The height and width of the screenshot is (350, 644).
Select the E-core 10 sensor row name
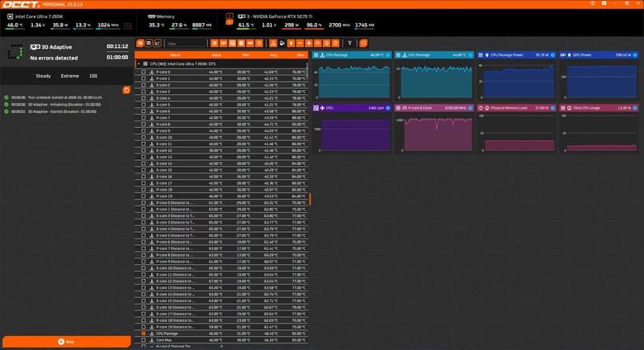164,137
